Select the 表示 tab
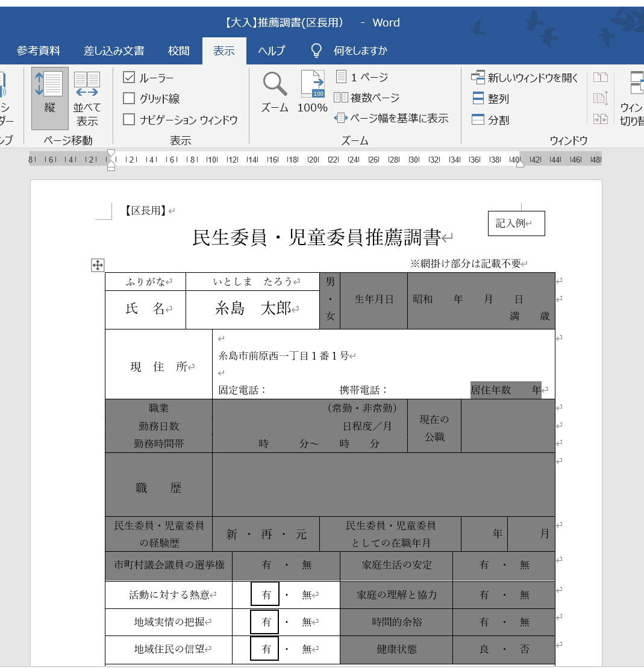The image size is (644, 668). 224,50
